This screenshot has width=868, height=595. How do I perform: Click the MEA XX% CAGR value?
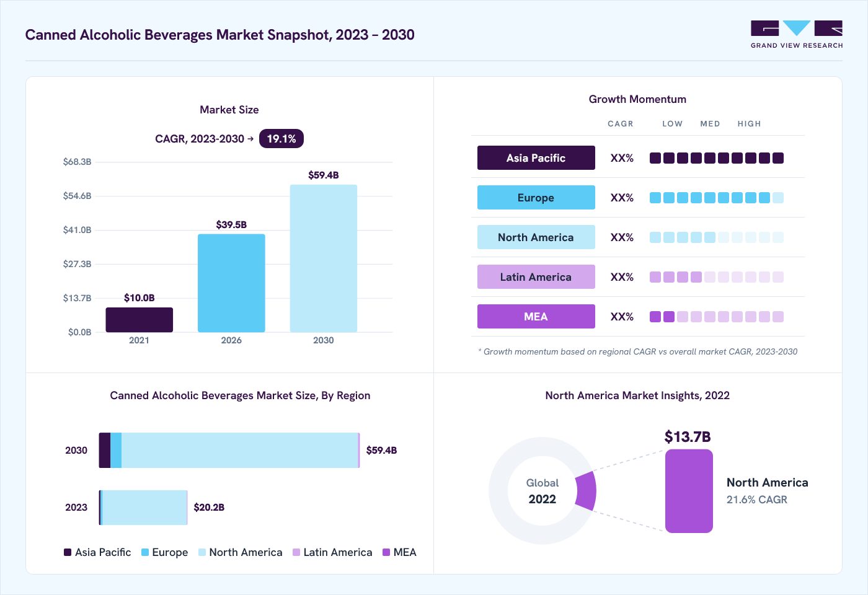pyautogui.click(x=622, y=317)
